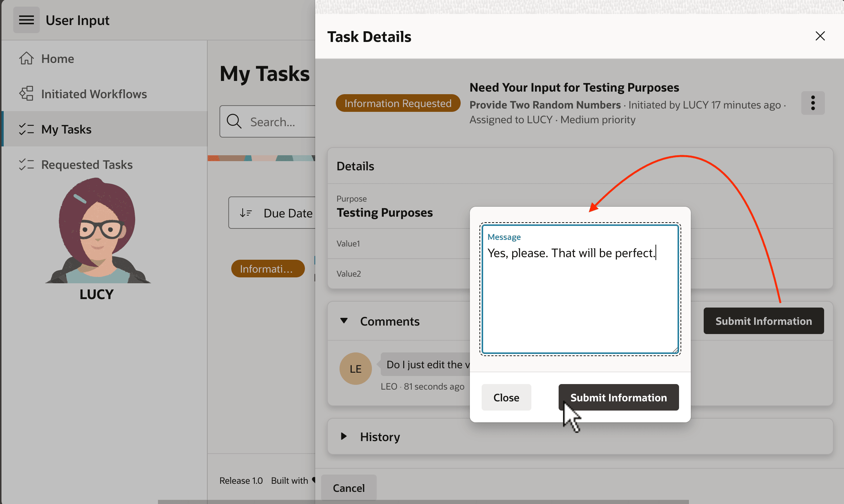Click the LUCY username under the avatar
The height and width of the screenshot is (504, 844).
97,294
